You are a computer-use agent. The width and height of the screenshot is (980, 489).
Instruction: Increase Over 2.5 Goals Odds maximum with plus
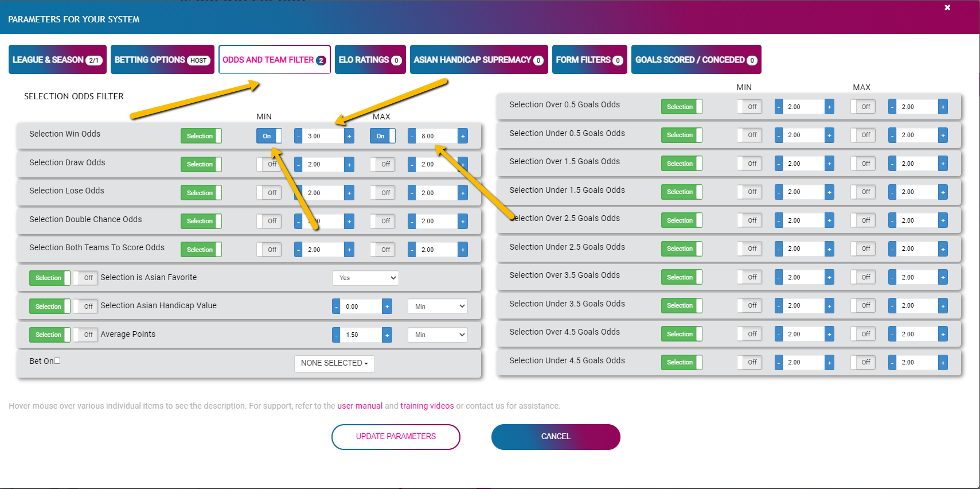(x=943, y=220)
